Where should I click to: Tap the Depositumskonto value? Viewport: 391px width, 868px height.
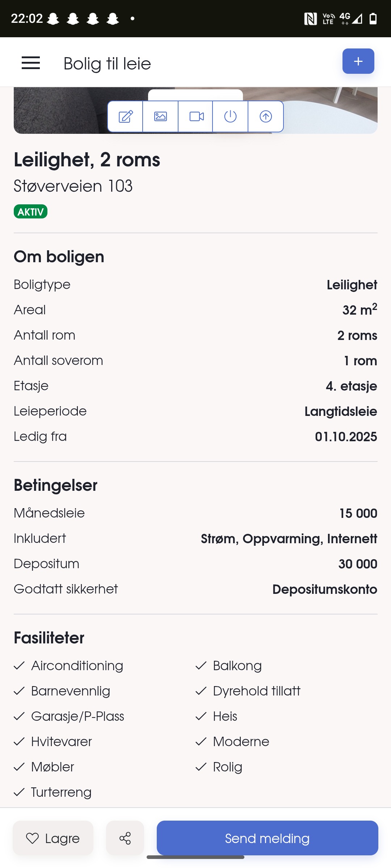pyautogui.click(x=325, y=589)
